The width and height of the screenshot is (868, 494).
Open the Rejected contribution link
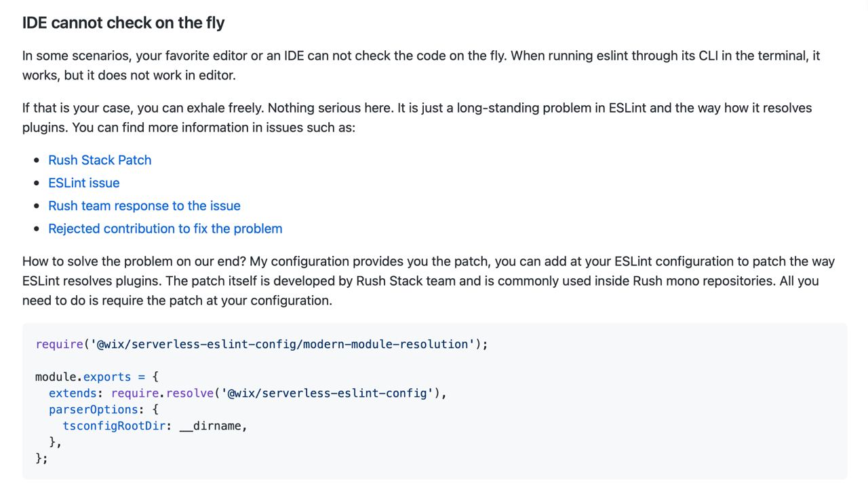pyautogui.click(x=165, y=229)
